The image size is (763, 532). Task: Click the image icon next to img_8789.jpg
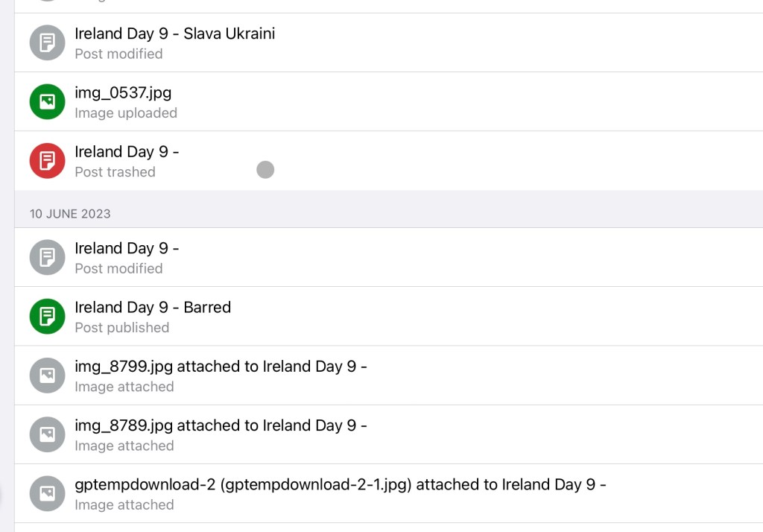coord(47,434)
